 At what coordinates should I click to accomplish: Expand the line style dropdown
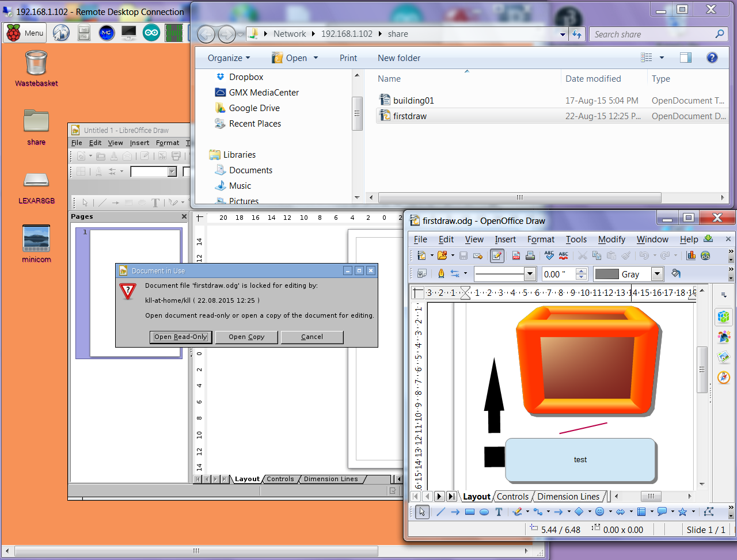530,274
